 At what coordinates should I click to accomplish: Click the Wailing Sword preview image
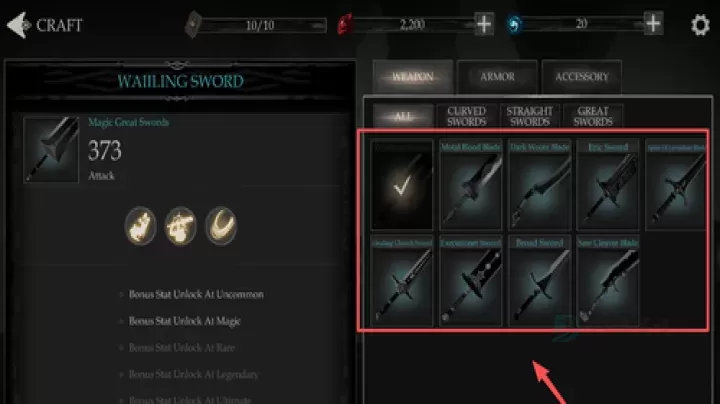coord(51,150)
